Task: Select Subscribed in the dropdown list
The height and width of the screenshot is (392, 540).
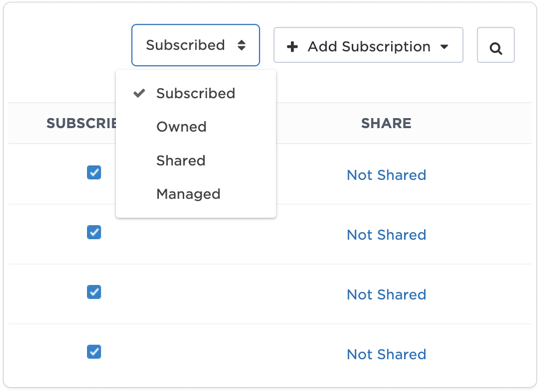Action: pyautogui.click(x=195, y=93)
